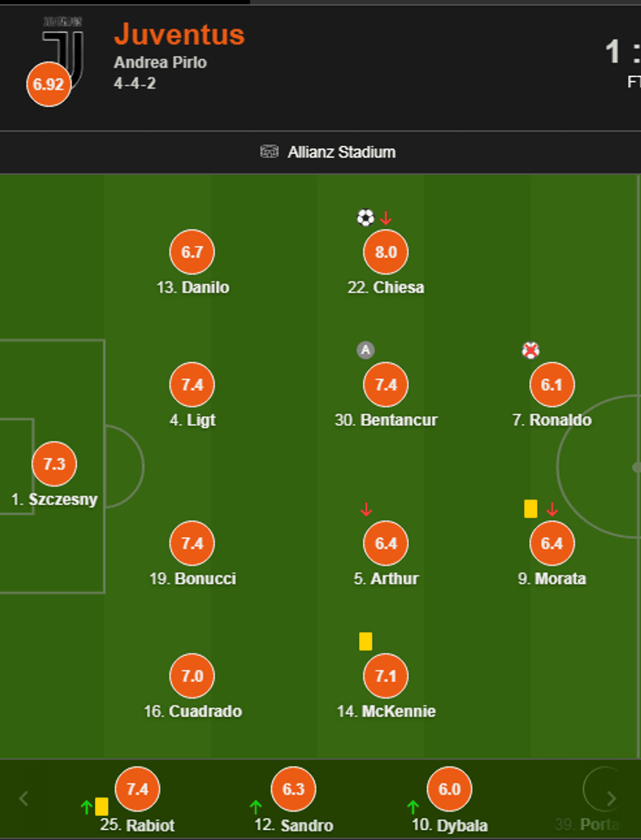Click the yellow card above McKennie
Screen dimensions: 641x840
pyautogui.click(x=366, y=641)
